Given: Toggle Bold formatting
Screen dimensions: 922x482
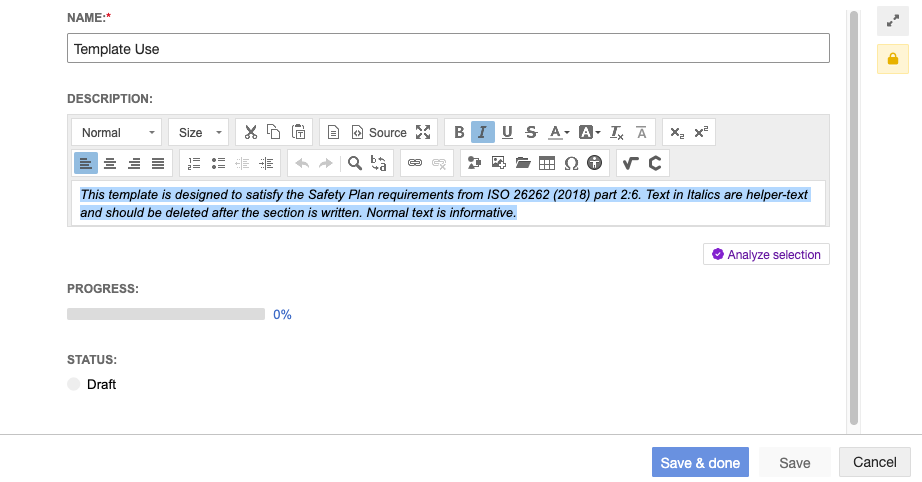Looking at the screenshot, I should coord(459,132).
